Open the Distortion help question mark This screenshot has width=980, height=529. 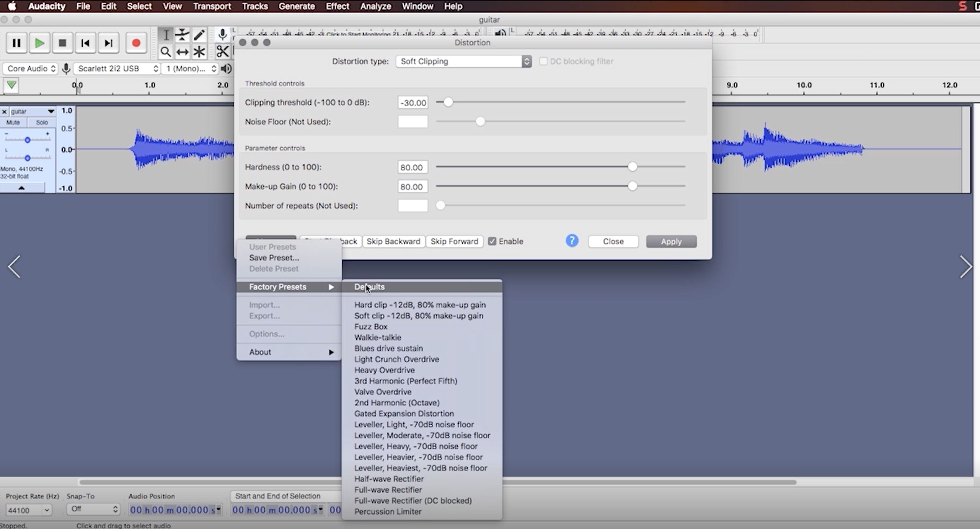pos(572,241)
